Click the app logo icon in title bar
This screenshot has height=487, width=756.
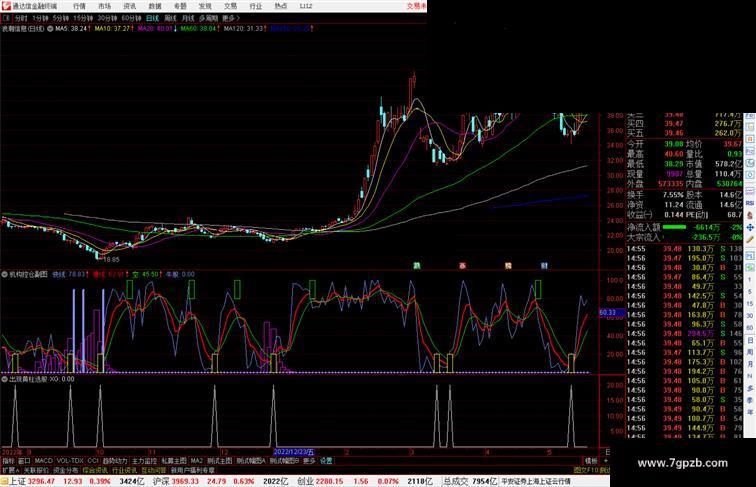coord(6,6)
